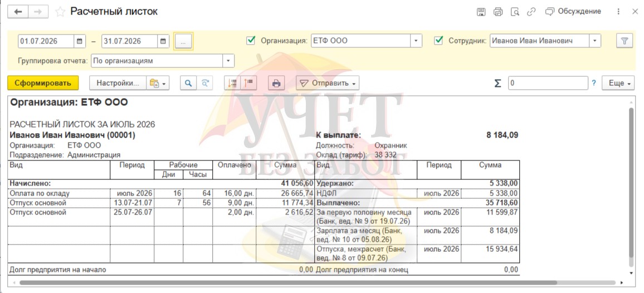This screenshot has height=293, width=644.
Task: Open calendar for start date 01.07.2026
Action: click(x=79, y=41)
